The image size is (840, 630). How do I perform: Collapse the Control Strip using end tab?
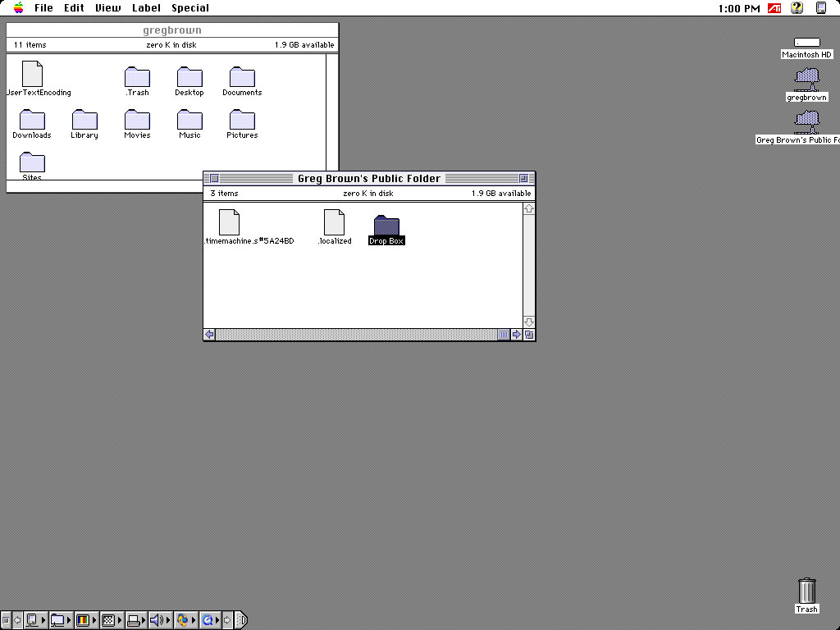click(241, 620)
